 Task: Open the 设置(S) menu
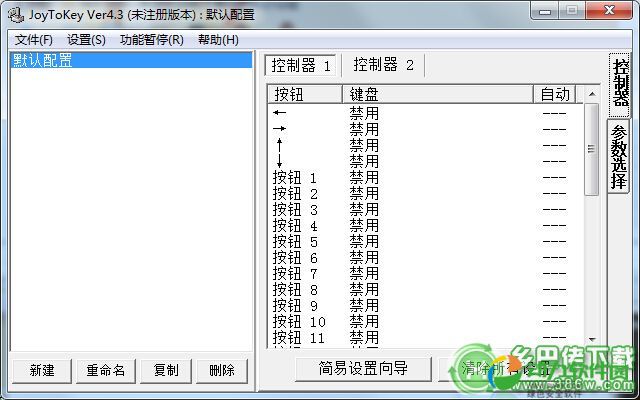click(86, 40)
